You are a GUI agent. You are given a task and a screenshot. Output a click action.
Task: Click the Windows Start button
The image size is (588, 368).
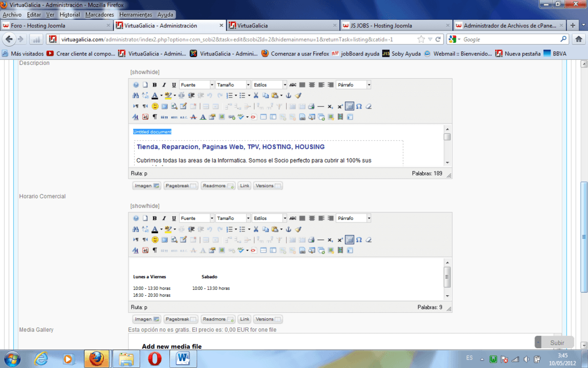coord(12,359)
